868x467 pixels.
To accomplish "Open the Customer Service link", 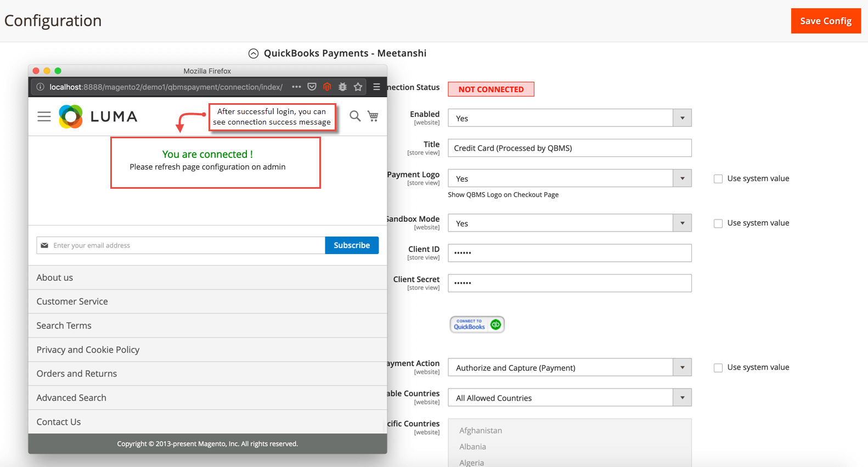I will (72, 301).
